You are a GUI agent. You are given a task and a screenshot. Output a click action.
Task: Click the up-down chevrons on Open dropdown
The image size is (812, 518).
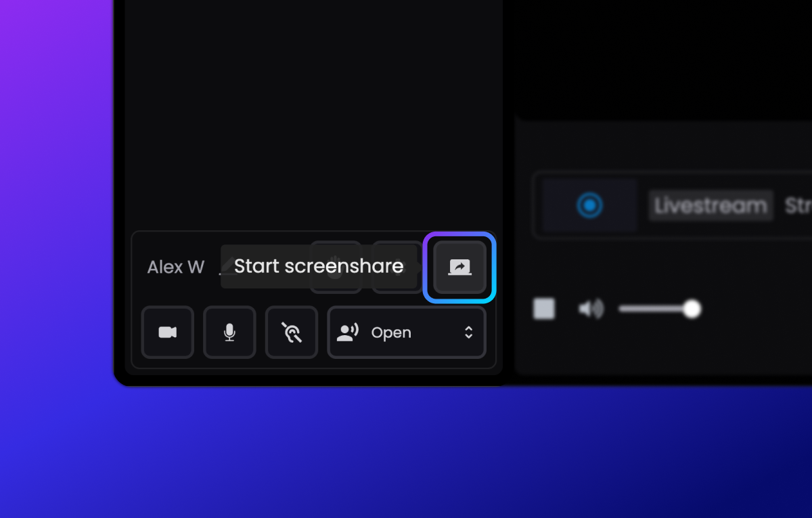[468, 332]
